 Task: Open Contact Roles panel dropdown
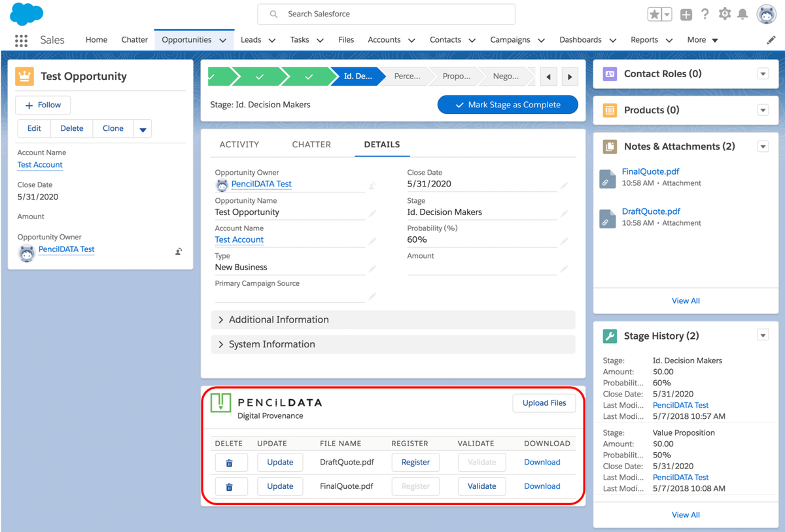click(763, 74)
